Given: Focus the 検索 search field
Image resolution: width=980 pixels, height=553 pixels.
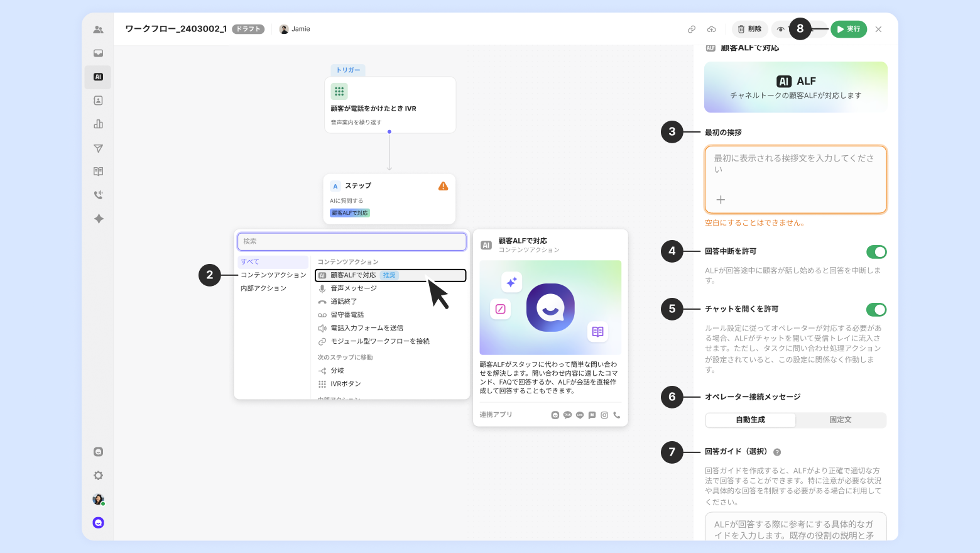Looking at the screenshot, I should pyautogui.click(x=352, y=241).
